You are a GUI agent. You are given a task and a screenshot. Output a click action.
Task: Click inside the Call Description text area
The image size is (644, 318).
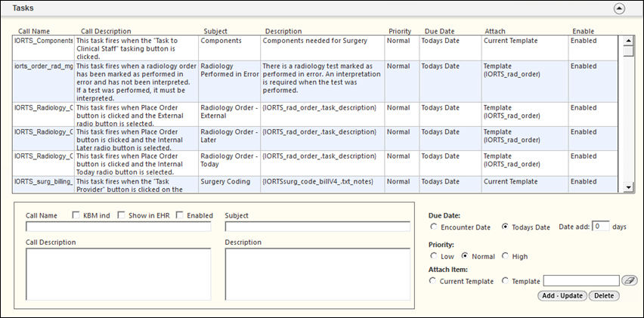tap(118, 274)
